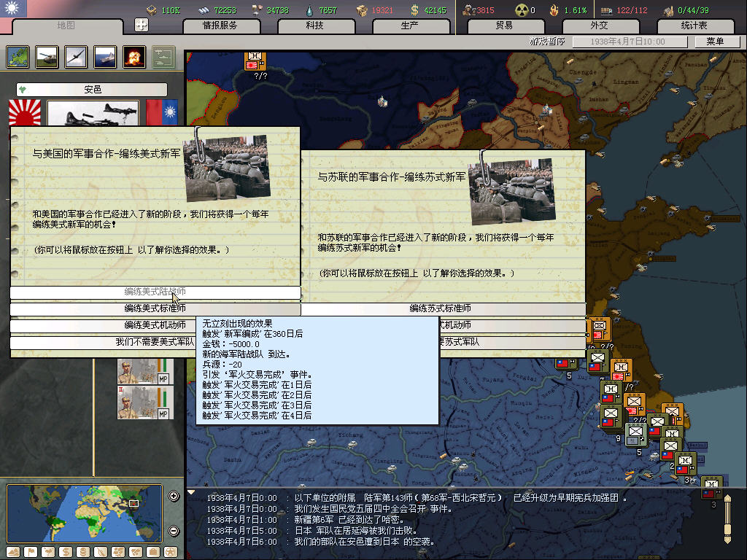Click the bomber aircraft picture in province panel
This screenshot has width=747, height=560.
click(x=93, y=113)
